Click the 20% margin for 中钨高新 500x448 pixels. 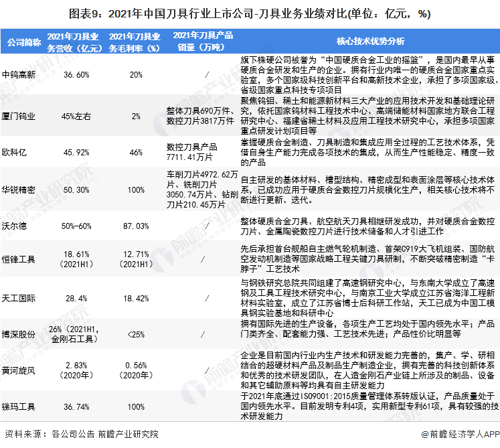(x=136, y=75)
